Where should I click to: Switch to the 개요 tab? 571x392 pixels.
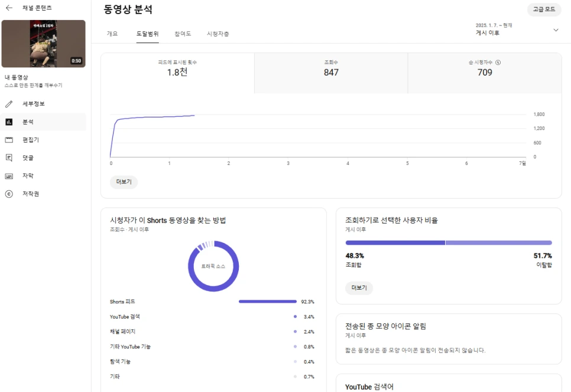[112, 34]
